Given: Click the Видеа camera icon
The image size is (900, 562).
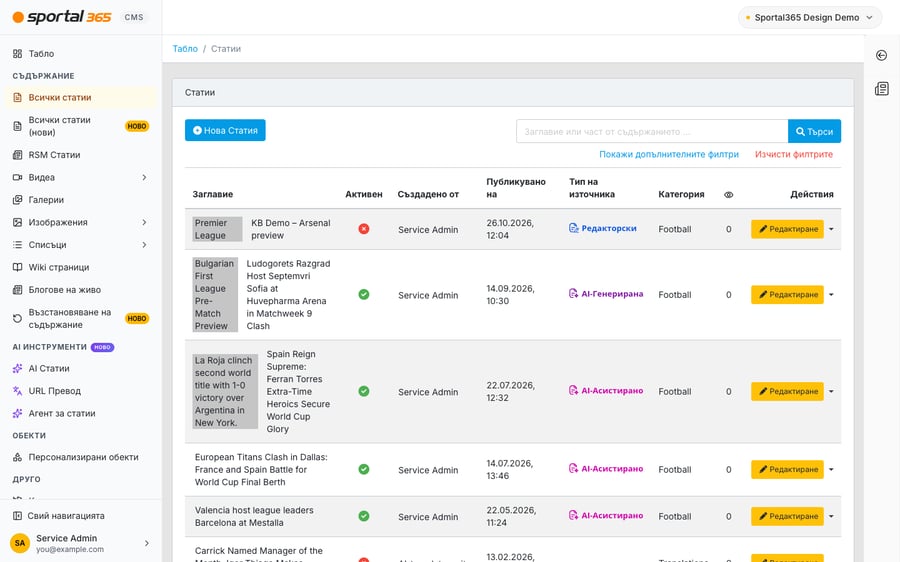Looking at the screenshot, I should (17, 177).
